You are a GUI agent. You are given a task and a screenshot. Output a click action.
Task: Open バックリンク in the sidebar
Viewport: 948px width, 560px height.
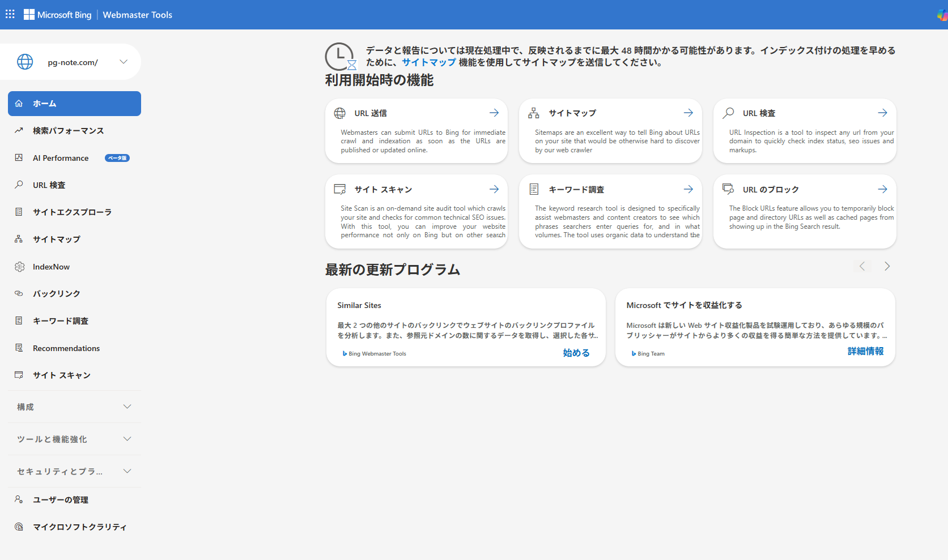pos(74,294)
